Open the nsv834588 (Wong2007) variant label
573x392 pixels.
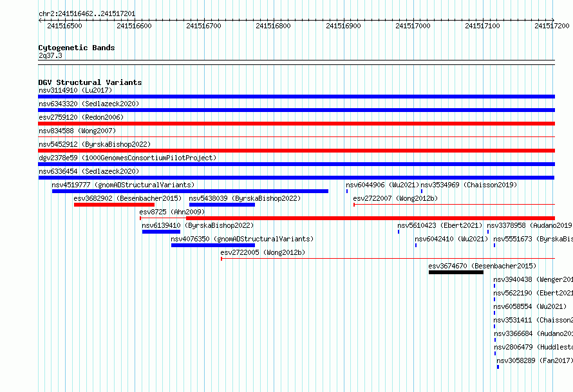[77, 131]
